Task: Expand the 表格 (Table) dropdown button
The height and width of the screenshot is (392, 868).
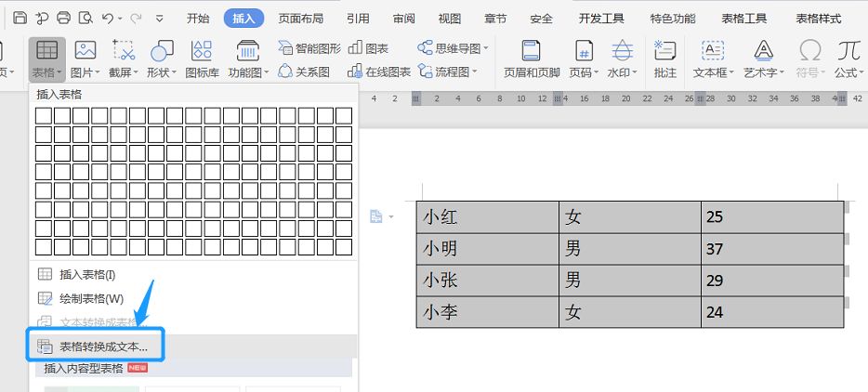Action: point(46,72)
